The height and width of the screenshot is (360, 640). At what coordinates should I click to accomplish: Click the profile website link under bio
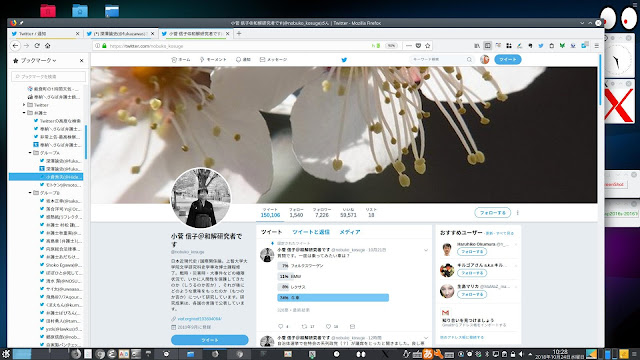point(200,319)
